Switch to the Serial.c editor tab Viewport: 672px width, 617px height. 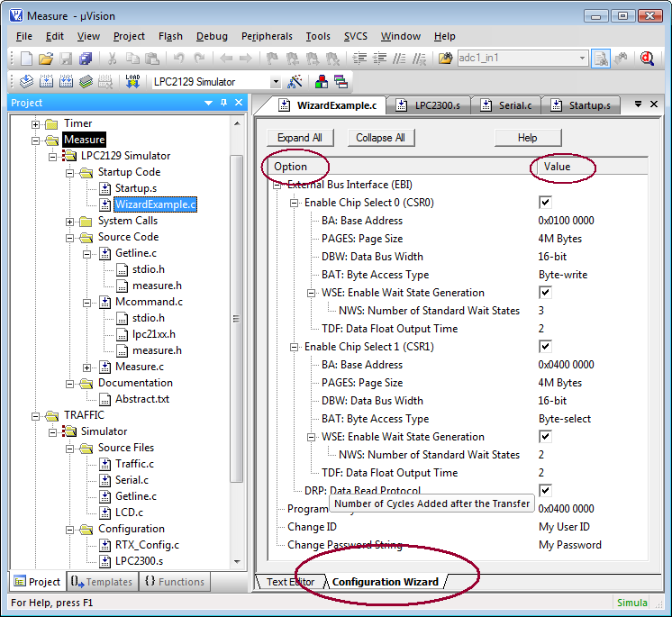(507, 105)
